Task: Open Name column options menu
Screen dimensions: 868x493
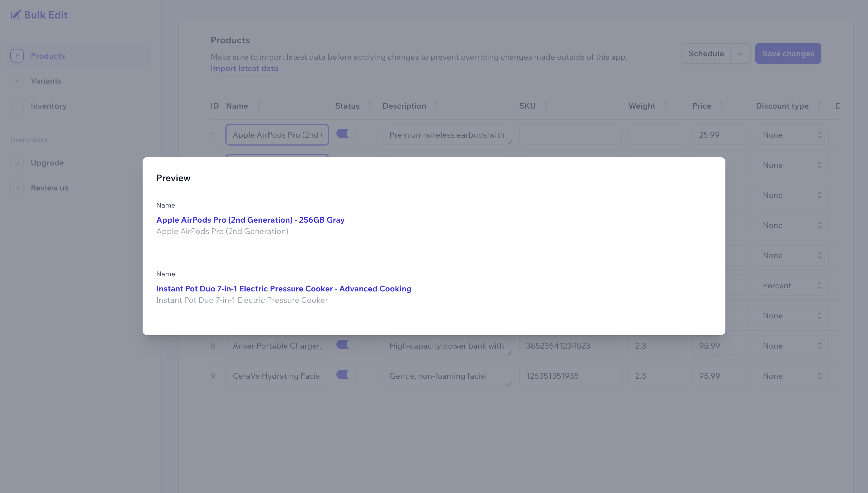Action: tap(258, 106)
